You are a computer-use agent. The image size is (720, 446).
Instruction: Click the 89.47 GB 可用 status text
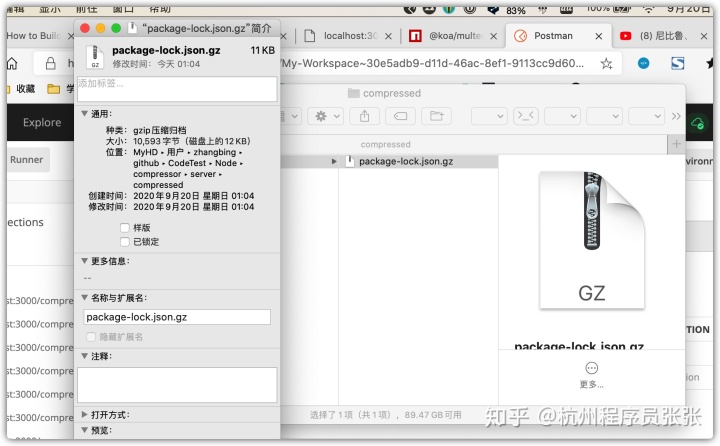click(433, 415)
